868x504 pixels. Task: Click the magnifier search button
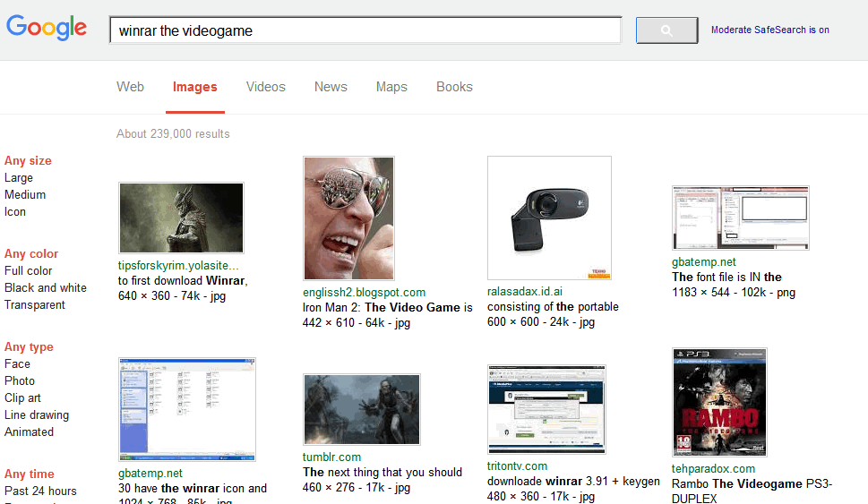(x=666, y=30)
